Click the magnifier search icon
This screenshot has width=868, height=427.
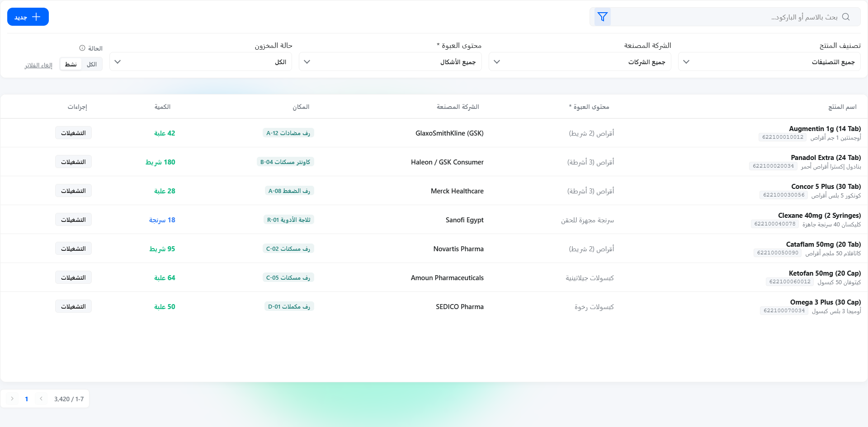point(846,17)
